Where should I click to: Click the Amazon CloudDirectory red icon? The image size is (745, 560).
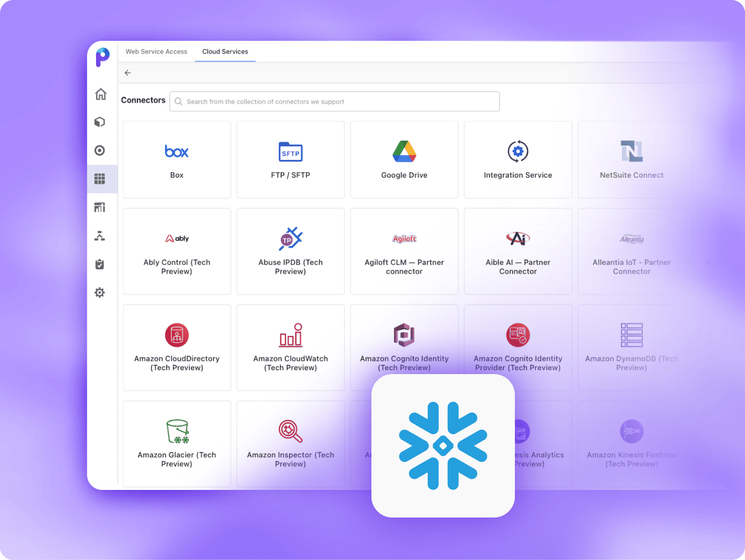pyautogui.click(x=177, y=335)
